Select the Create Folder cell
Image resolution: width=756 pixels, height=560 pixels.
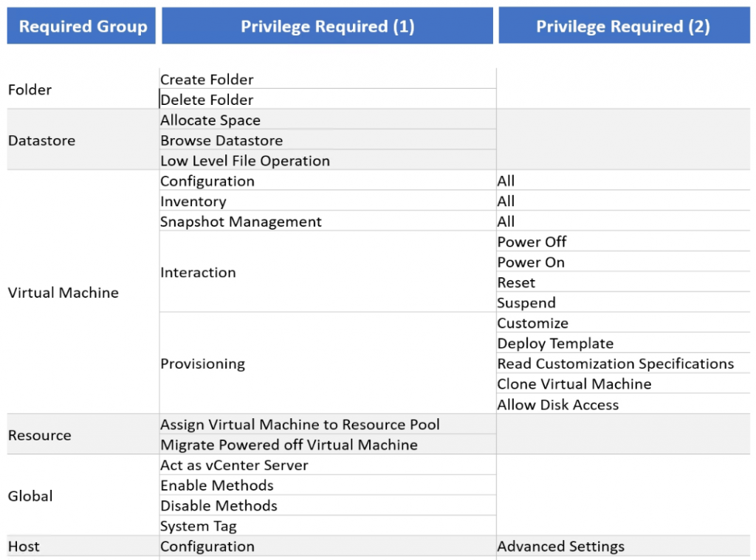(x=207, y=80)
